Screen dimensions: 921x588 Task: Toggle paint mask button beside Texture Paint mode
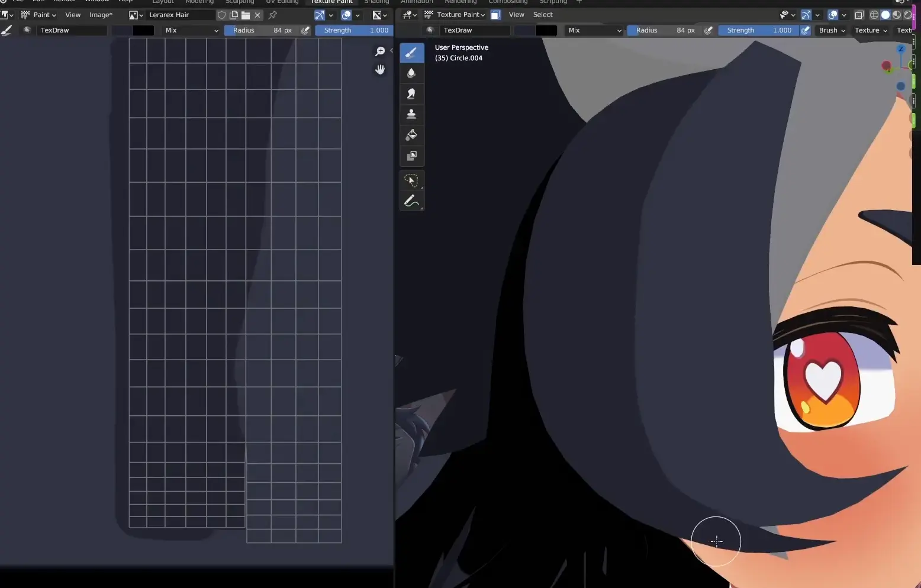coord(496,15)
